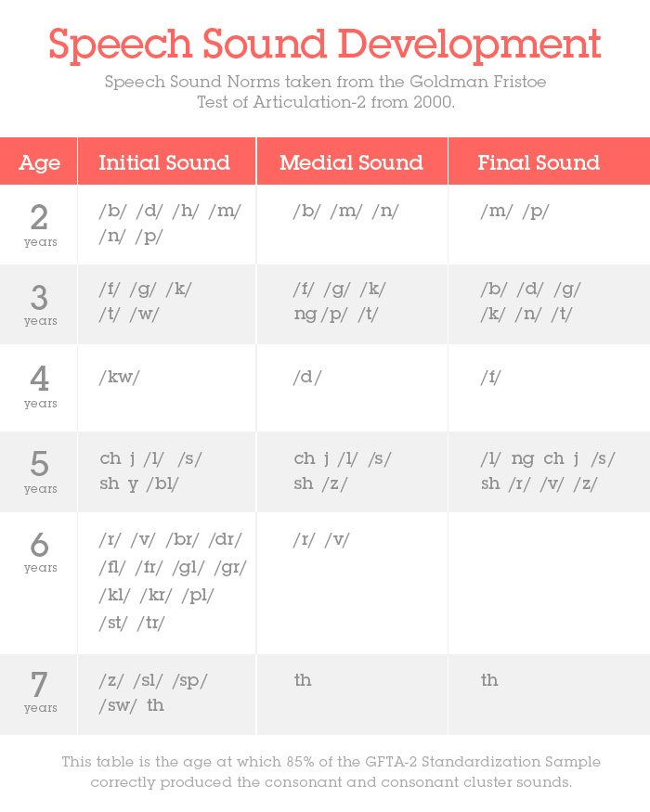
Task: Click the /d/ medial sound at 4 years
Action: [306, 377]
